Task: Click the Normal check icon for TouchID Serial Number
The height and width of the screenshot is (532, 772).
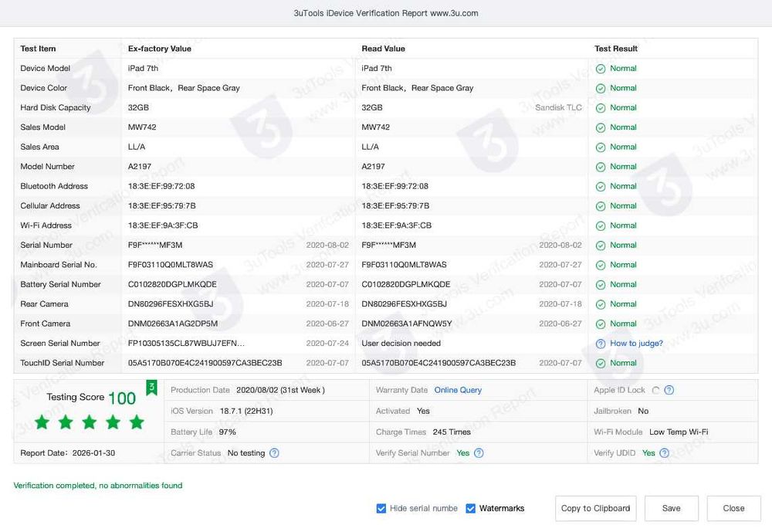Action: click(x=600, y=364)
